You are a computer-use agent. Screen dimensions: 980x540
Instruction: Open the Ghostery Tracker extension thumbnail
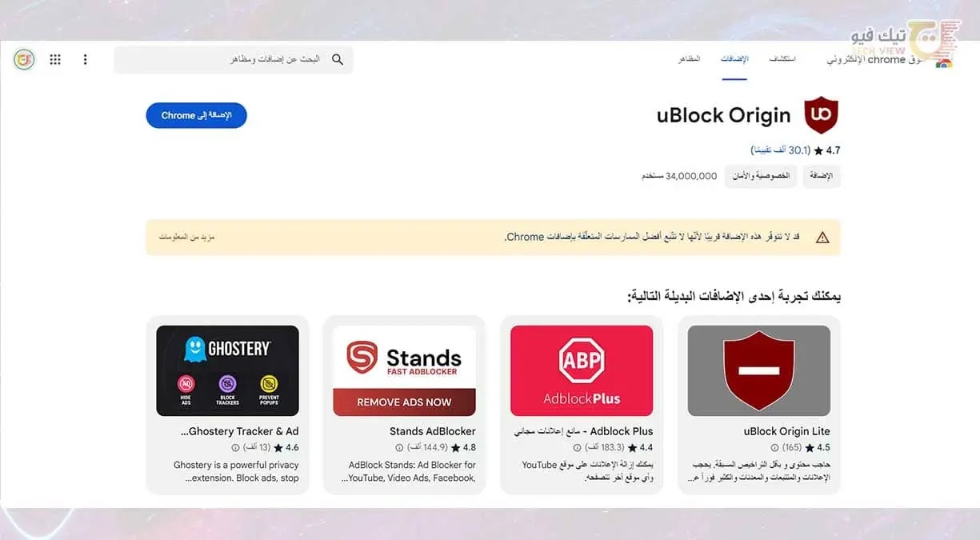click(227, 370)
